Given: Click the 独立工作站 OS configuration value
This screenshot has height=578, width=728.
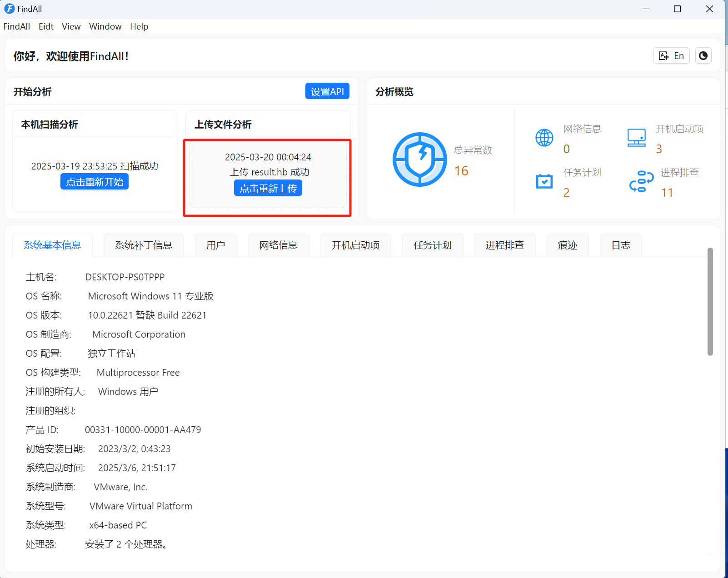Looking at the screenshot, I should click(111, 354).
